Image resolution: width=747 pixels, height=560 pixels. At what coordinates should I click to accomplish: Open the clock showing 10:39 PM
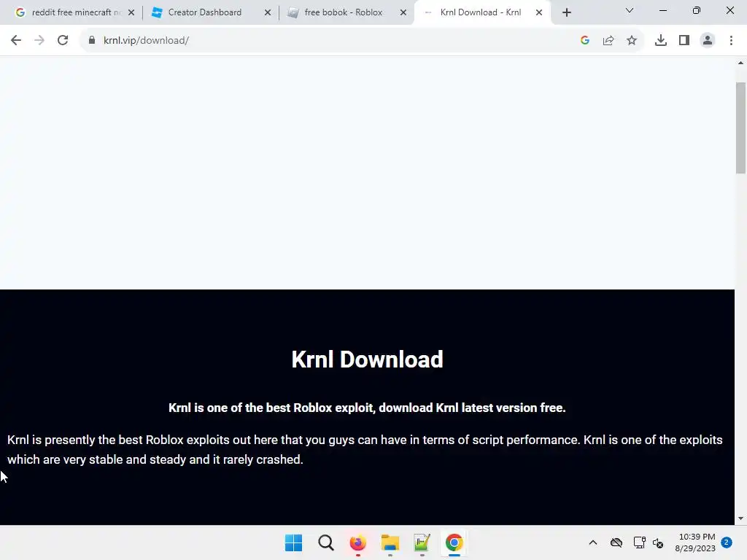[695, 542]
